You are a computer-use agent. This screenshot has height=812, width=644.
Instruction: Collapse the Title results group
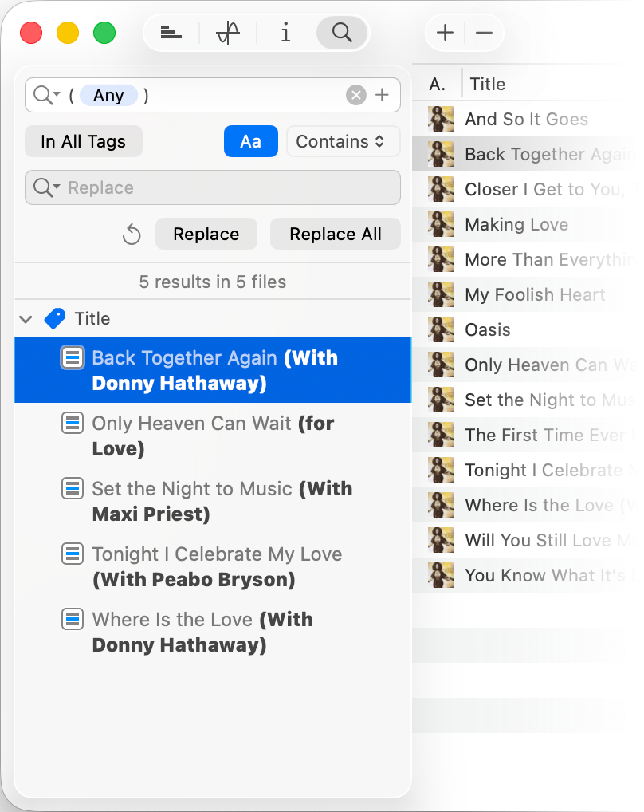(x=26, y=319)
